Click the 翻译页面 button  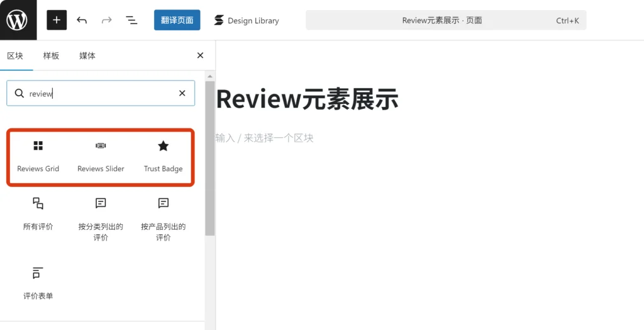(x=177, y=20)
